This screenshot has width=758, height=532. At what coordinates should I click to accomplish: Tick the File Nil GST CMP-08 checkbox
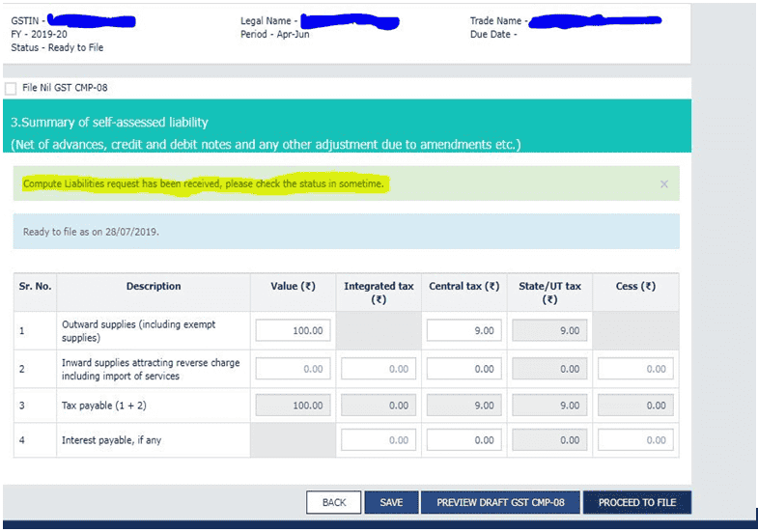[11, 89]
